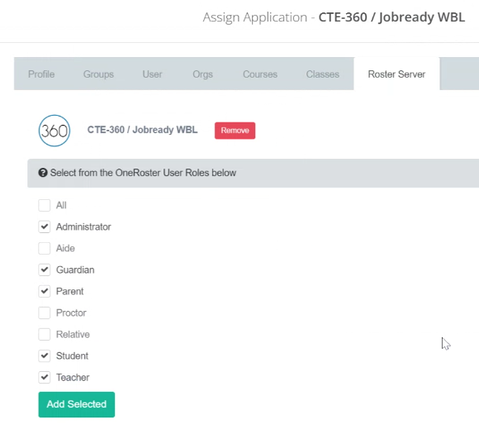The image size is (479, 434).
Task: Deselect the Student role checkbox
Action: point(44,356)
